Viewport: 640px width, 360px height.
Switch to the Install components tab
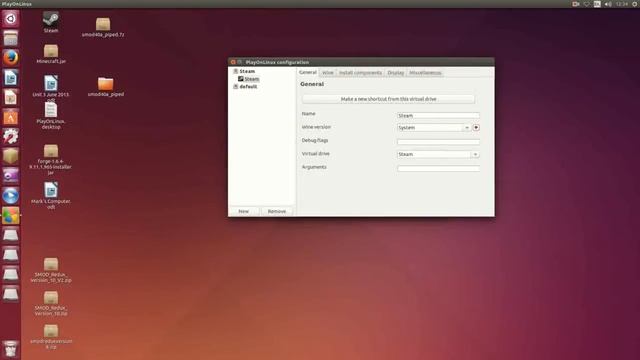point(360,73)
